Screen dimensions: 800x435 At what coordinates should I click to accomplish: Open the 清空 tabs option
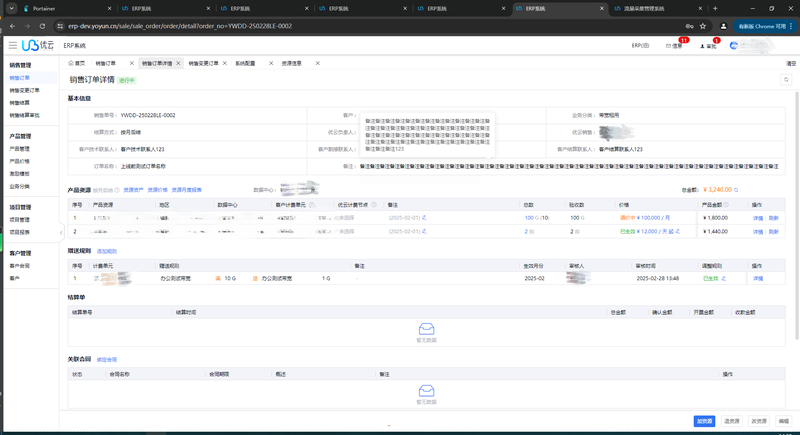[791, 63]
